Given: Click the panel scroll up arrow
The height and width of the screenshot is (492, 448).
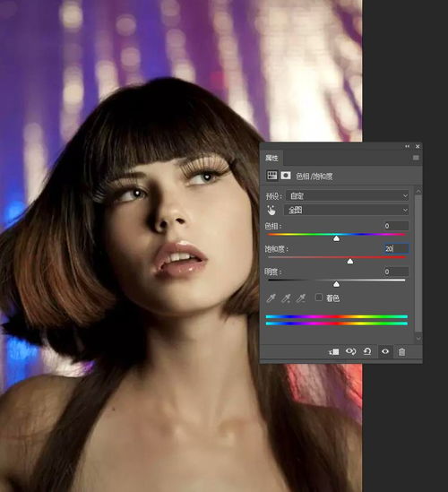Looking at the screenshot, I should click(418, 191).
